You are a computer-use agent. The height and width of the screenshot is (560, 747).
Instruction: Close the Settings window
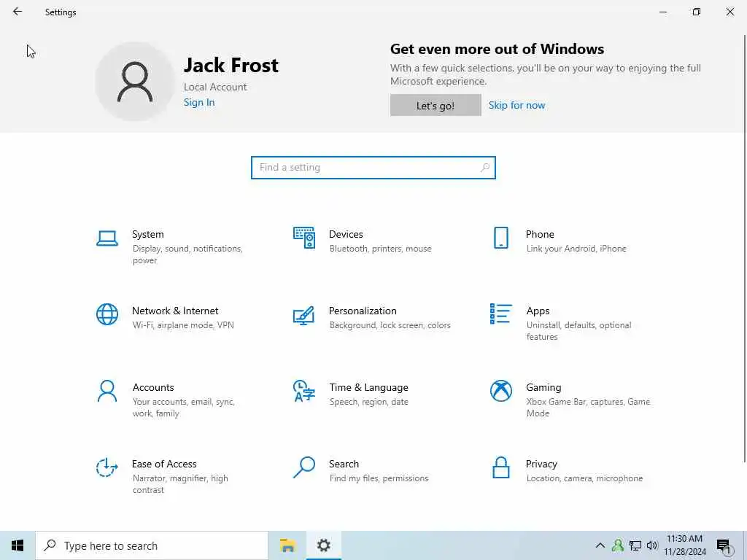(x=729, y=12)
